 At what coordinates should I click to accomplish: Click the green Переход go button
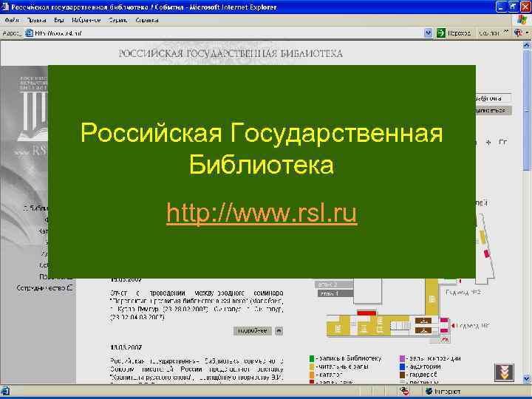454,33
